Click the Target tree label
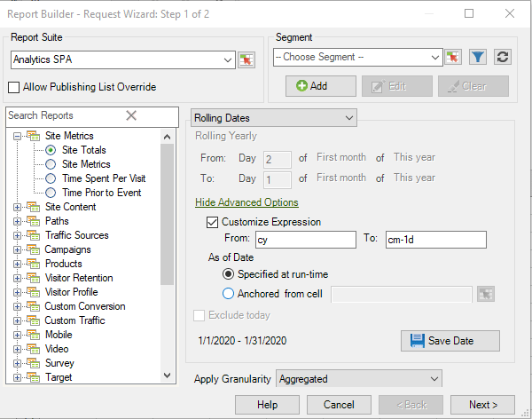The width and height of the screenshot is (532, 419). [x=59, y=377]
